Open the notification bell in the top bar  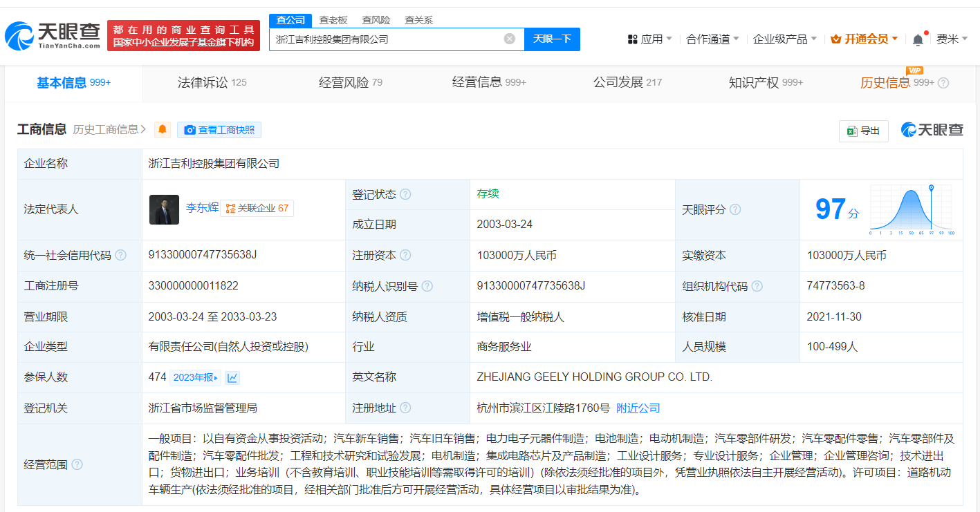point(918,39)
